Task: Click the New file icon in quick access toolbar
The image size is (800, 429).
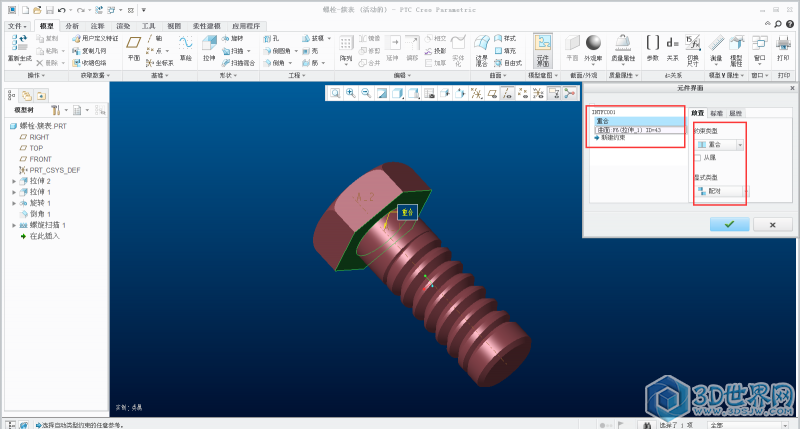Action: point(25,10)
